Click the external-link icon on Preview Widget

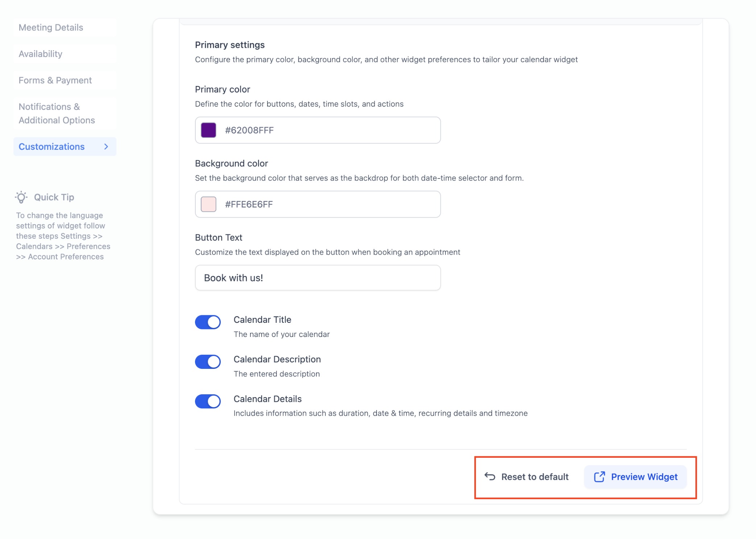point(599,477)
